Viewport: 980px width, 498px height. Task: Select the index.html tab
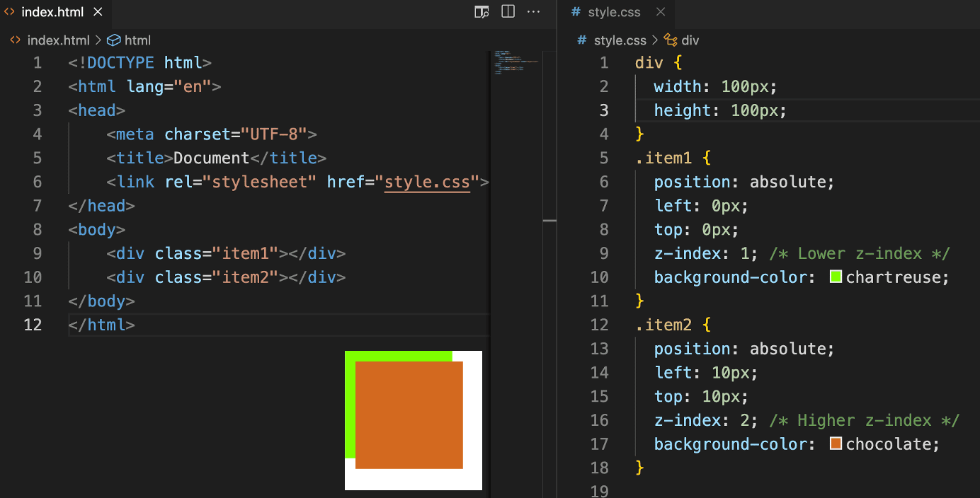(x=53, y=11)
